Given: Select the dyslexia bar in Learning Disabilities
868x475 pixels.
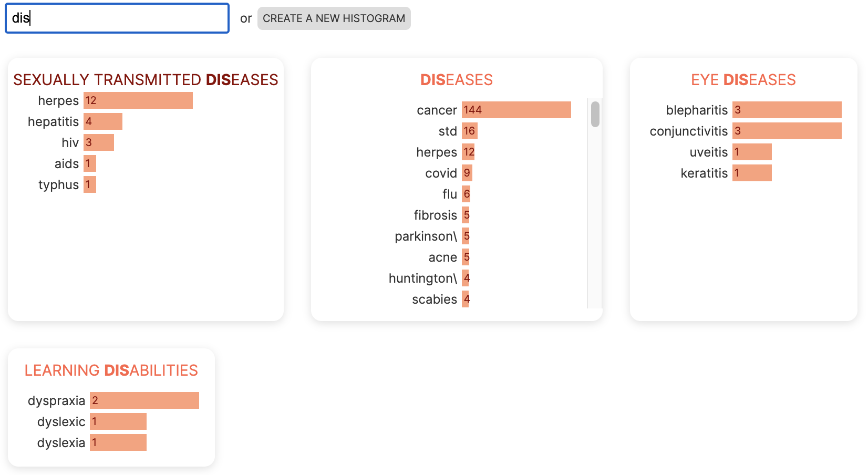Looking at the screenshot, I should (x=118, y=442).
